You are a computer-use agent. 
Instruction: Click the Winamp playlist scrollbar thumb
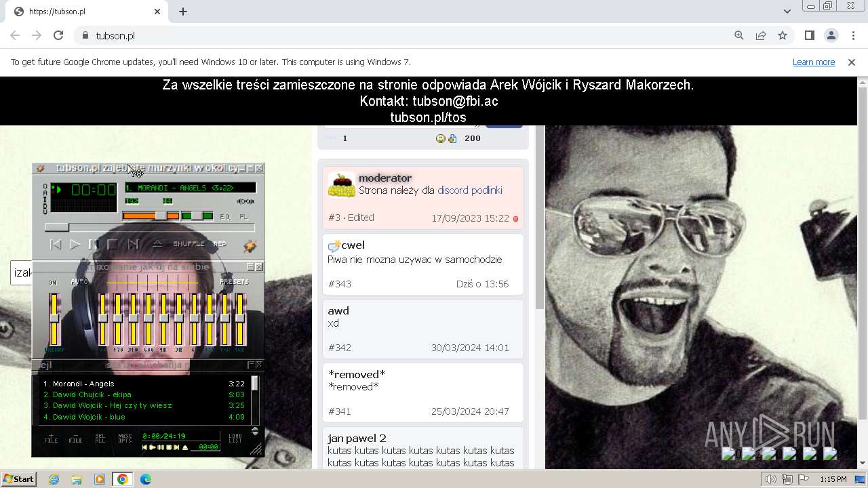[255, 384]
